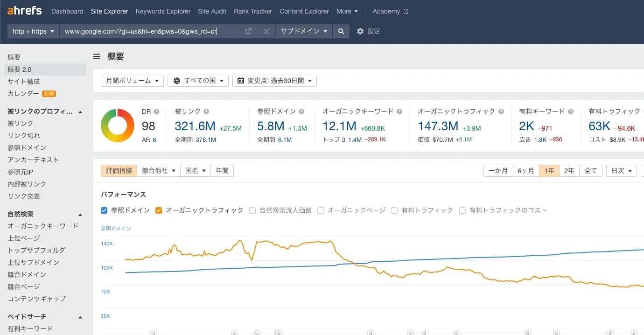Select the 6ヶ月 time range button
The width and height of the screenshot is (644, 335).
click(525, 171)
